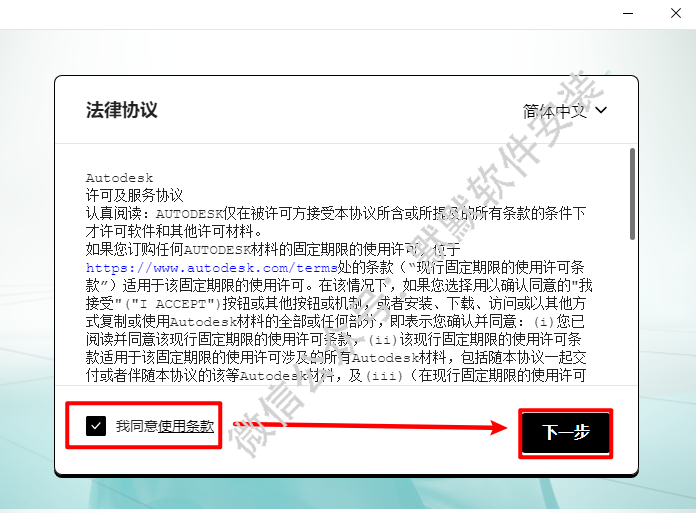
Task: Check the 我同意使用条款 checkbox
Action: click(96, 426)
